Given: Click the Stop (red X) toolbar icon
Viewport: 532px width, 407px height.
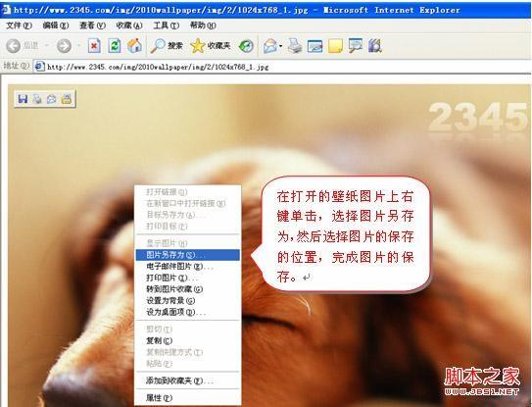Looking at the screenshot, I should pyautogui.click(x=94, y=45).
